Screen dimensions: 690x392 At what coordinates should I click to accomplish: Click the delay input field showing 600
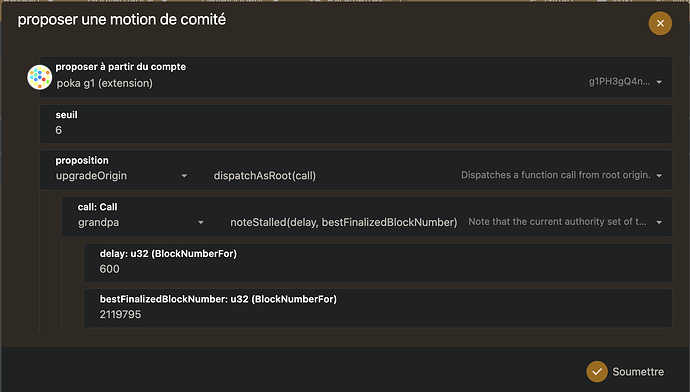coord(378,263)
